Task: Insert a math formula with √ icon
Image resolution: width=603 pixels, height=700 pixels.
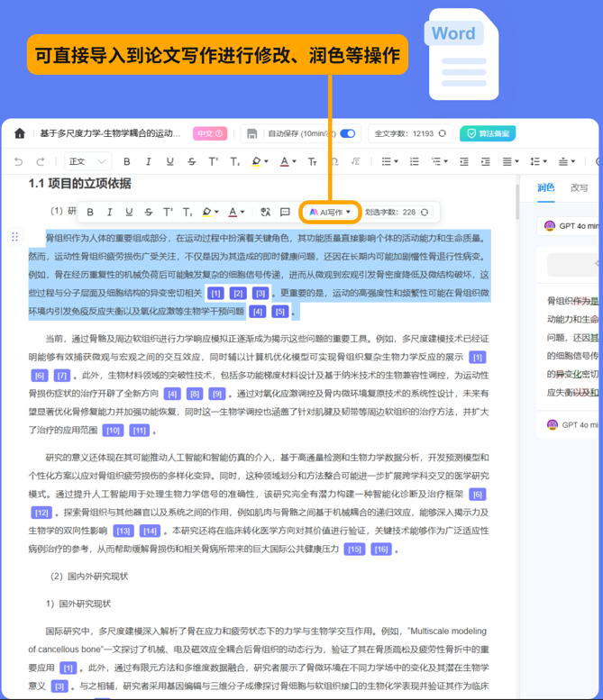Action: coord(355,161)
